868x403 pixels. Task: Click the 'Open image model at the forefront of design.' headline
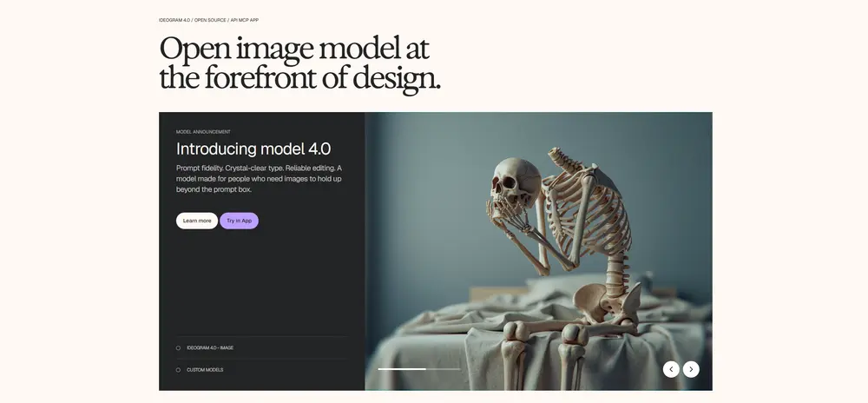[x=299, y=63]
